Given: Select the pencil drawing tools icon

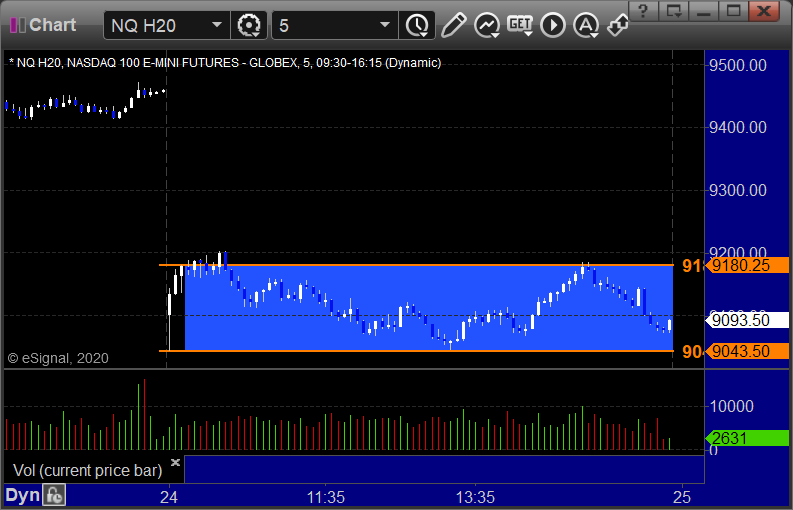Looking at the screenshot, I should pyautogui.click(x=453, y=25).
